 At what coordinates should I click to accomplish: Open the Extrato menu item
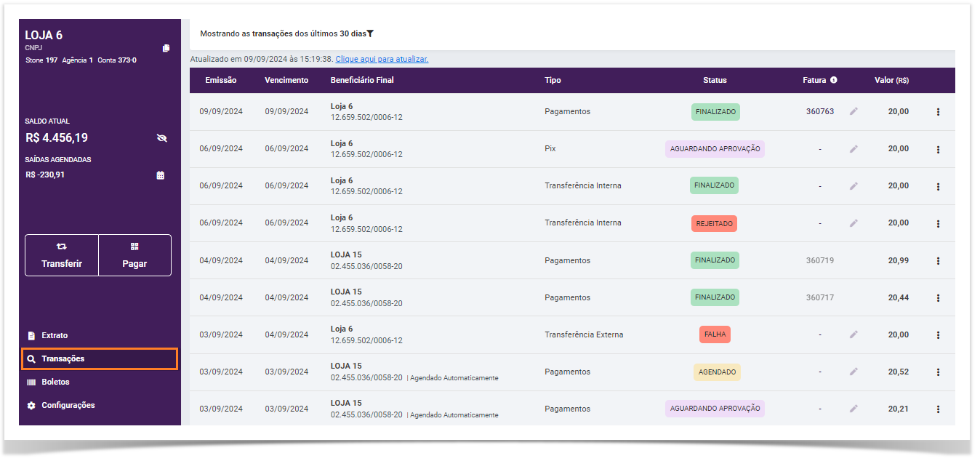coord(55,336)
